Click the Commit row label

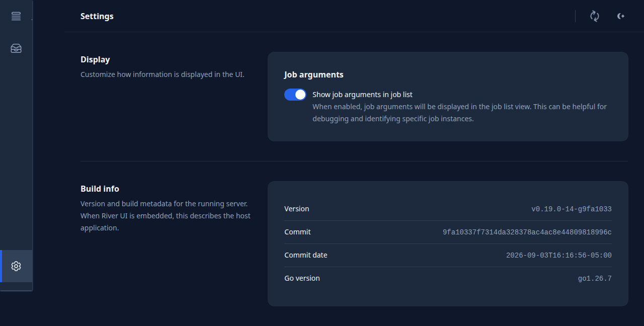297,232
